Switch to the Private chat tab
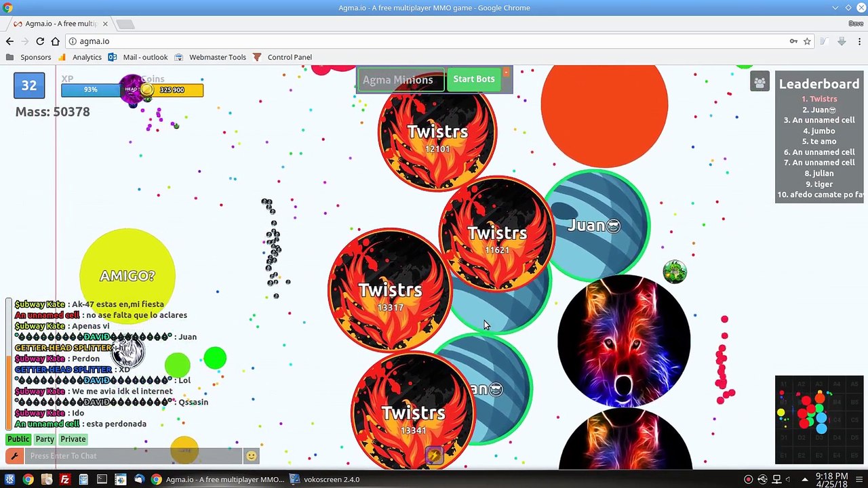Image resolution: width=868 pixels, height=488 pixels. 73,439
